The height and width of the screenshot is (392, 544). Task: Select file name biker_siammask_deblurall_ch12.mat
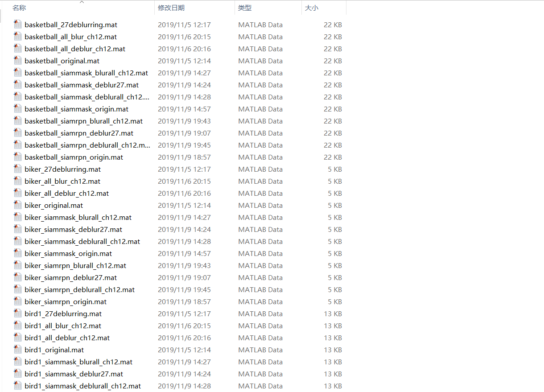[82, 241]
